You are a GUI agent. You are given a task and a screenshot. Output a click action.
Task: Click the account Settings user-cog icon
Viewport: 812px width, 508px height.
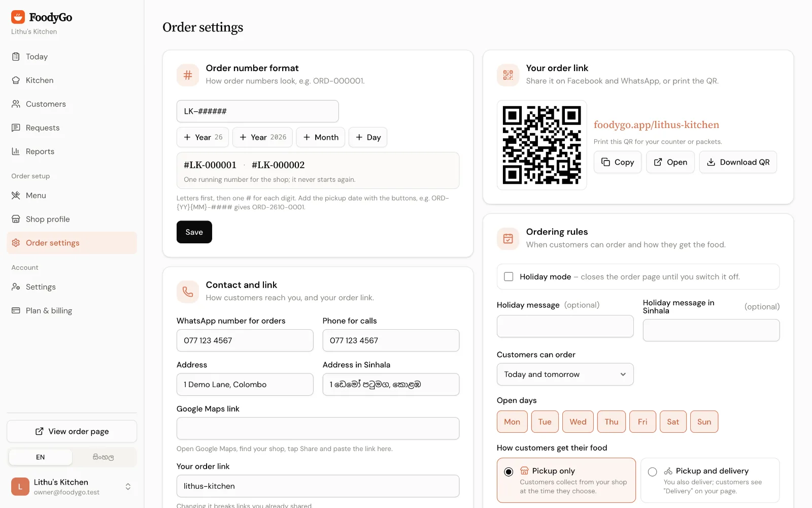pos(16,287)
